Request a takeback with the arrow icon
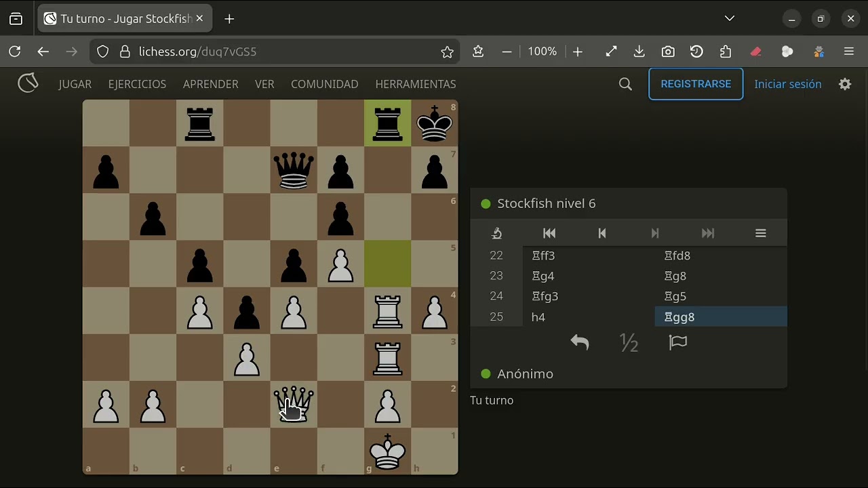Viewport: 868px width, 488px height. [580, 343]
